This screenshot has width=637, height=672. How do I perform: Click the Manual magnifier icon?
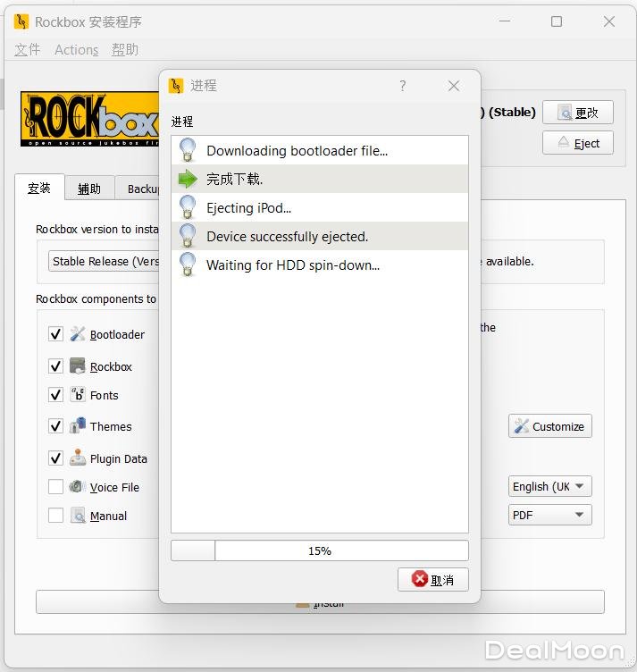(x=78, y=516)
